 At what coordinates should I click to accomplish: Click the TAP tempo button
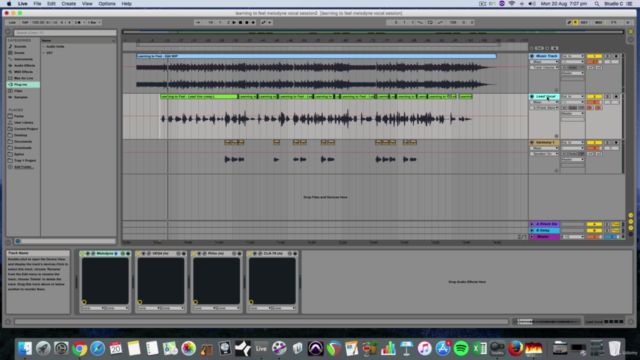click(x=25, y=22)
